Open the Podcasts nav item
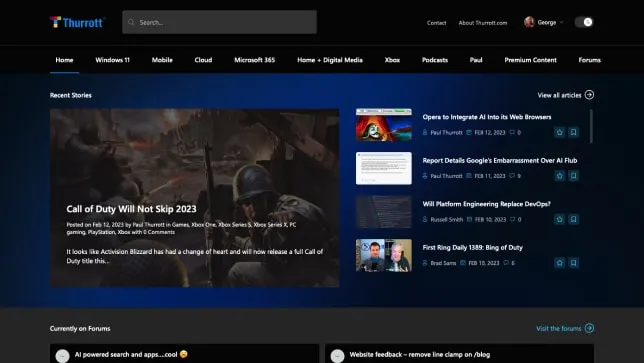The width and height of the screenshot is (644, 363). (435, 60)
